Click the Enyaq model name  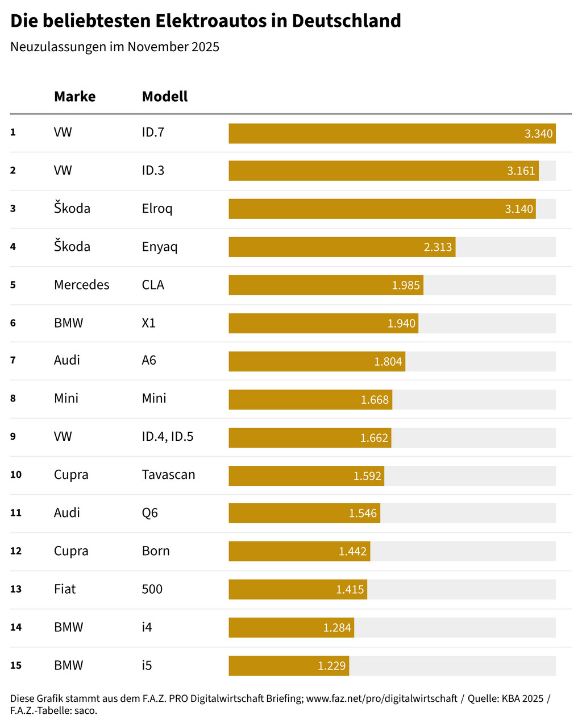(x=160, y=247)
